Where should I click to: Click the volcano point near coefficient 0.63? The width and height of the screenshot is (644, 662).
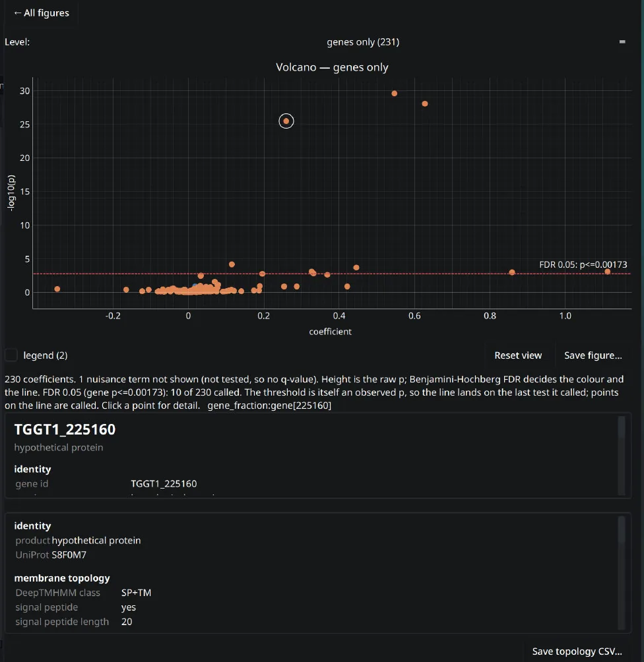tap(425, 104)
